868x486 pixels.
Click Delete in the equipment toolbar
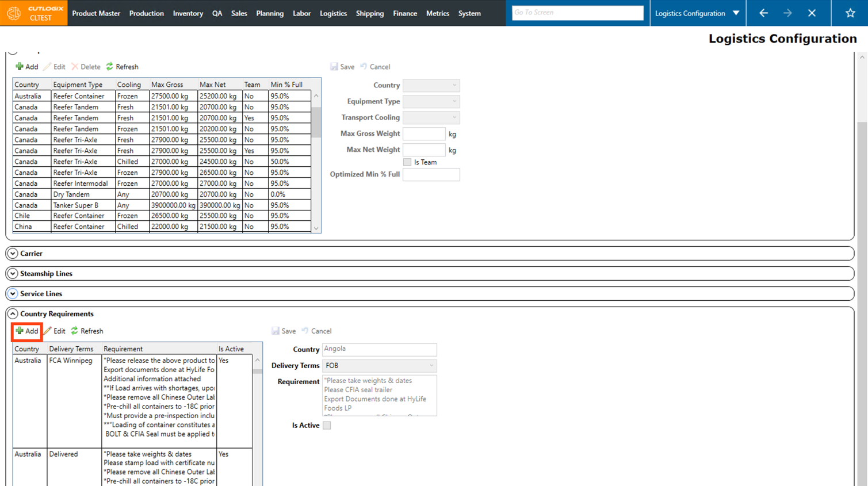85,67
